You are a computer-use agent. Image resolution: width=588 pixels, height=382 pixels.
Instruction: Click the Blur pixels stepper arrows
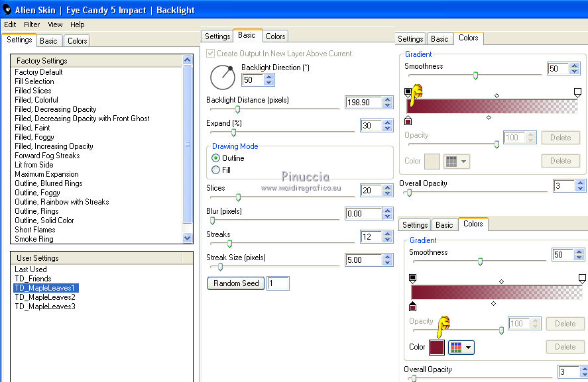click(388, 214)
